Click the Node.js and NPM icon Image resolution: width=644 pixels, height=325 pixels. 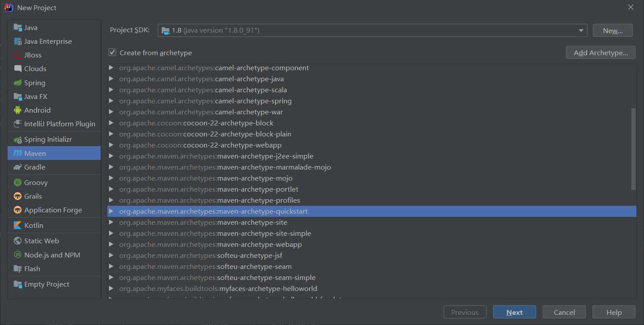[18, 255]
